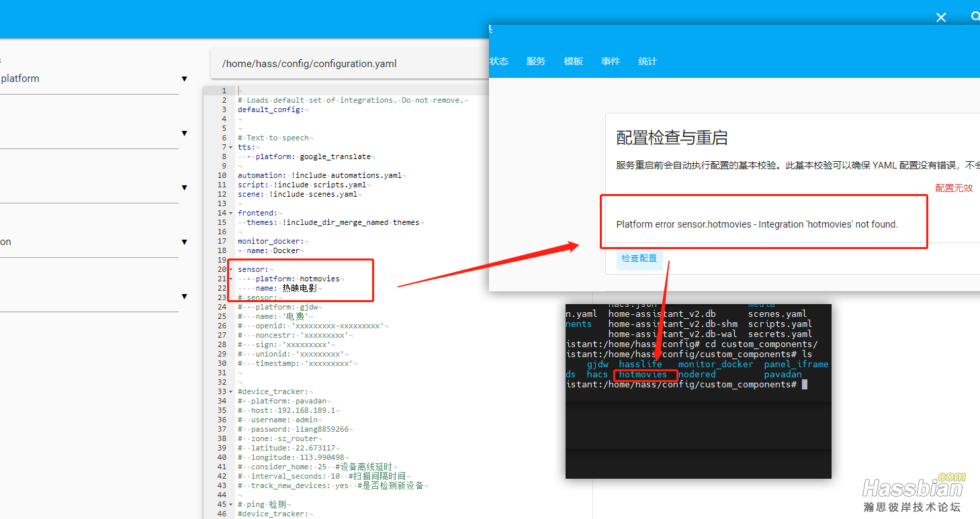Click 'gjdw' folder in the terminal listing
The width and height of the screenshot is (980, 519).
click(x=597, y=364)
